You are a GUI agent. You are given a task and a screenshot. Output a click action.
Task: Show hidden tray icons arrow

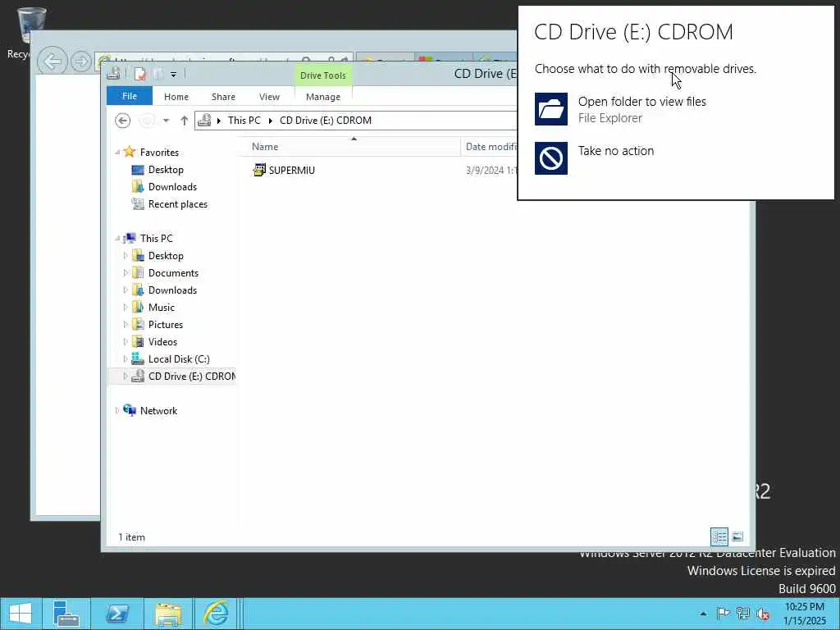tap(703, 614)
